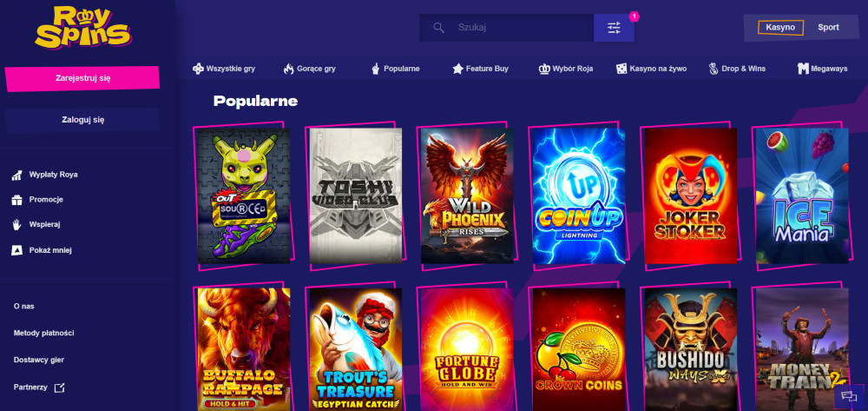Switch to Kasyno mode
The width and height of the screenshot is (868, 411).
[x=780, y=27]
